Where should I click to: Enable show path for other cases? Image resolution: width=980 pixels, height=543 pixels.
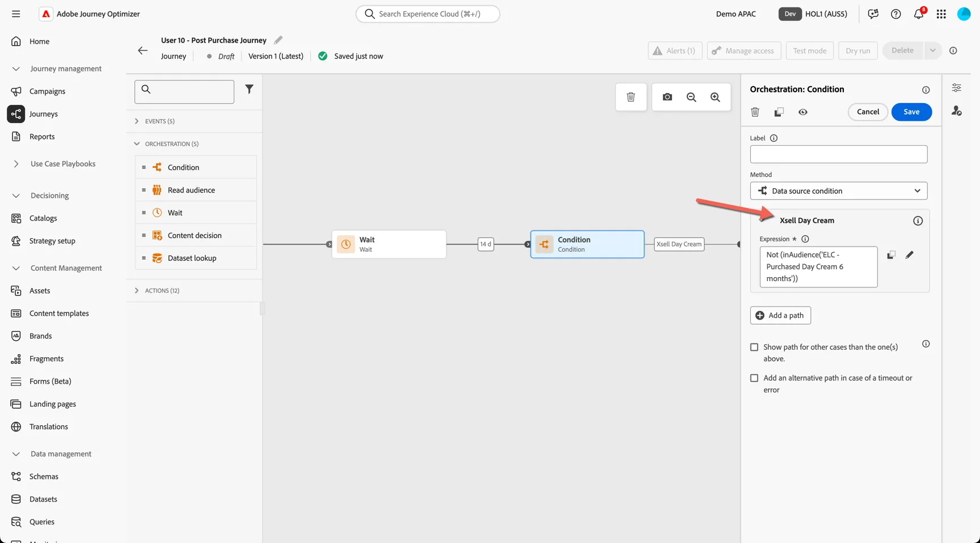pos(754,347)
